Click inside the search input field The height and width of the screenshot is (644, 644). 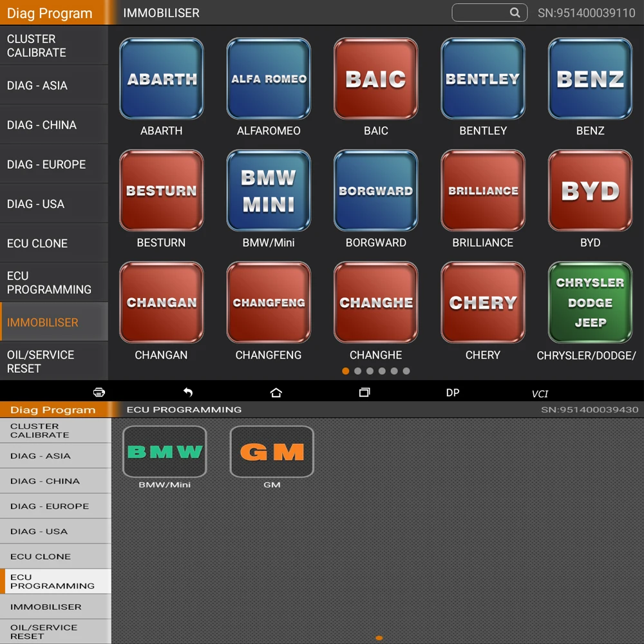[x=489, y=13]
